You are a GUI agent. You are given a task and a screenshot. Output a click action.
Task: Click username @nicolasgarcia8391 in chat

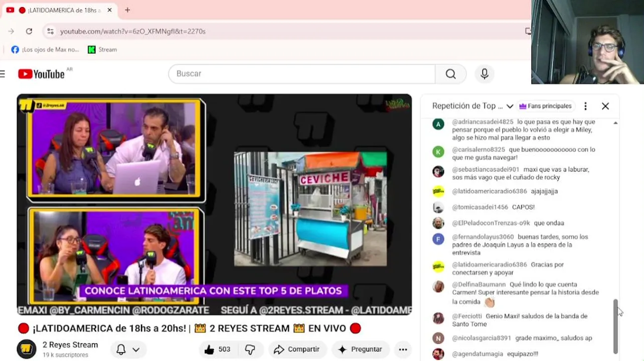click(481, 338)
